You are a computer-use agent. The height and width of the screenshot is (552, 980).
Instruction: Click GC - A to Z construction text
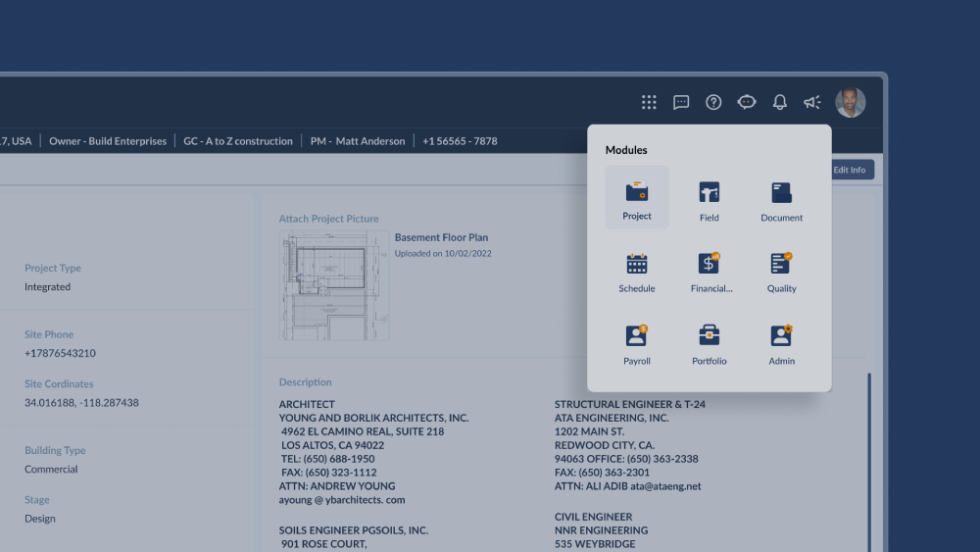238,140
